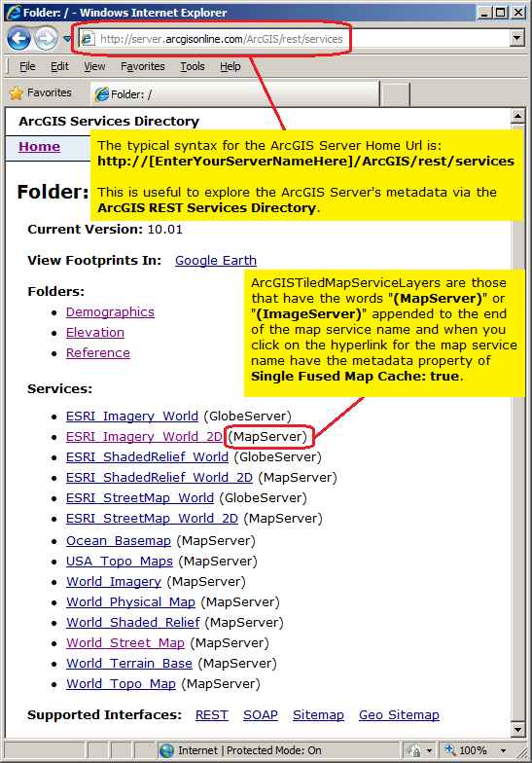This screenshot has height=763, width=532.
Task: Click the status bar security shield icon
Action: (x=414, y=750)
